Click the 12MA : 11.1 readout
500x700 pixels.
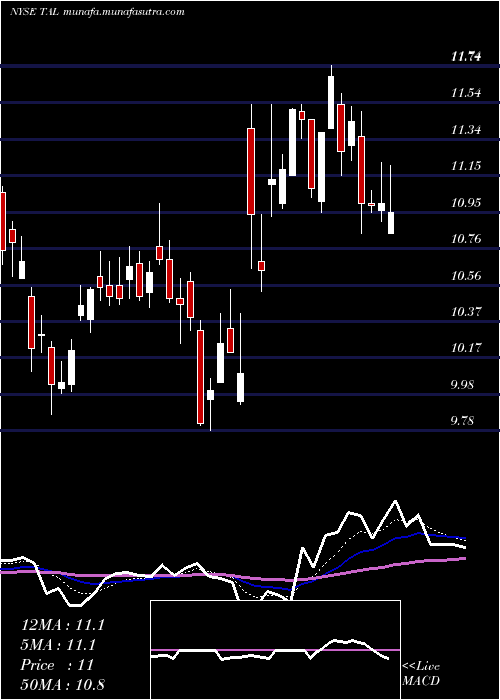point(63,625)
